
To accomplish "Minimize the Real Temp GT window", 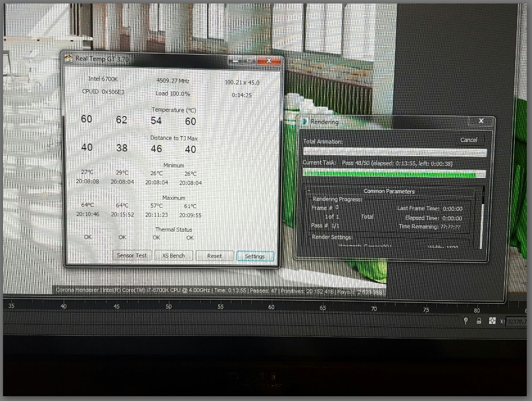I will tap(236, 61).
